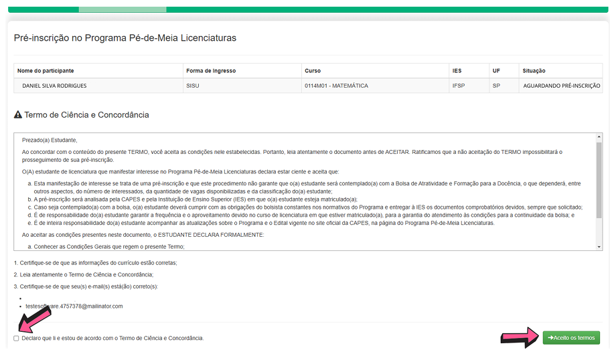The image size is (610, 364).
Task: Click the 'AGUARDANDO PRÉ-INSCRIÇÃO' status cell
Action: [x=561, y=86]
